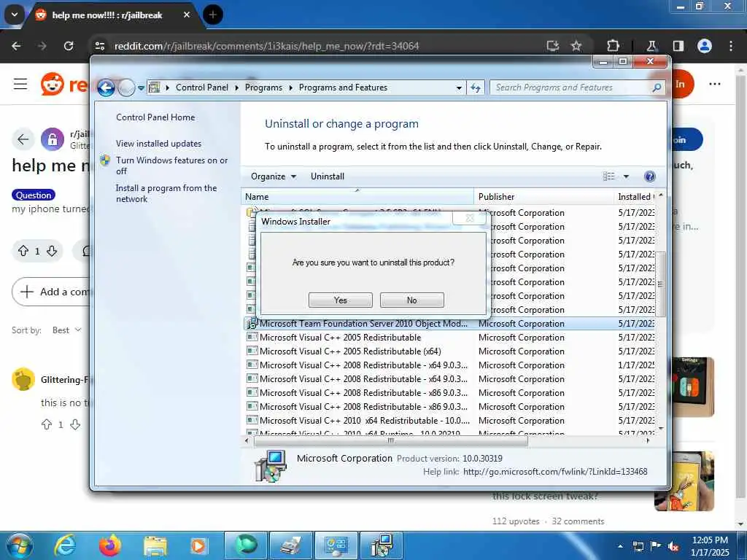Open Chrome Labs flask icon

651,46
